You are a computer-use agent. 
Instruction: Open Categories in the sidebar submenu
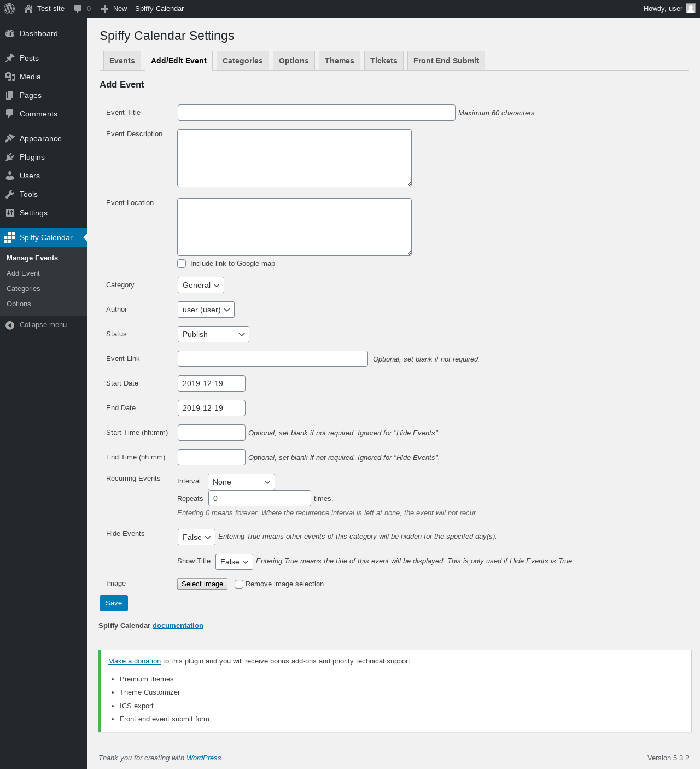click(24, 289)
